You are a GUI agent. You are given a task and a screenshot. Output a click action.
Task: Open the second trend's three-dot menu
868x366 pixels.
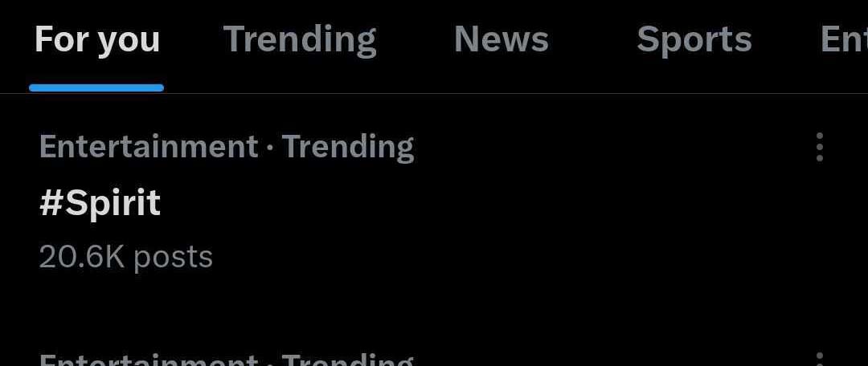point(819,360)
